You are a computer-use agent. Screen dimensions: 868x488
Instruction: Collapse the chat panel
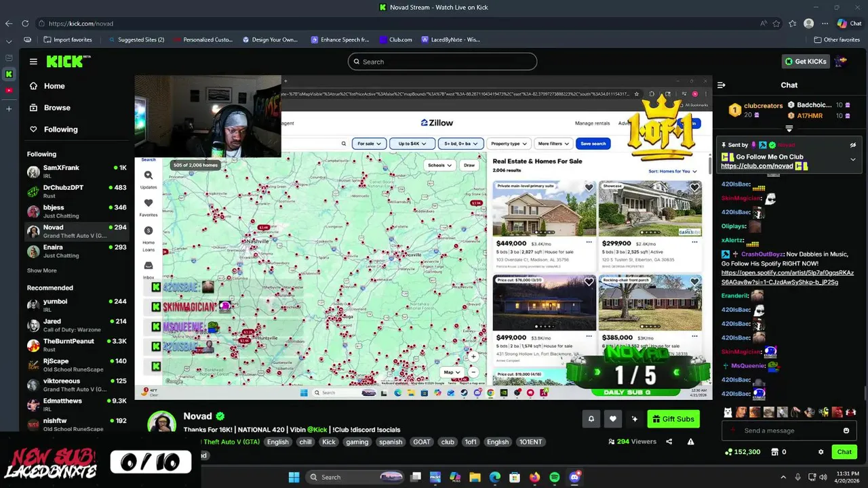coord(721,85)
